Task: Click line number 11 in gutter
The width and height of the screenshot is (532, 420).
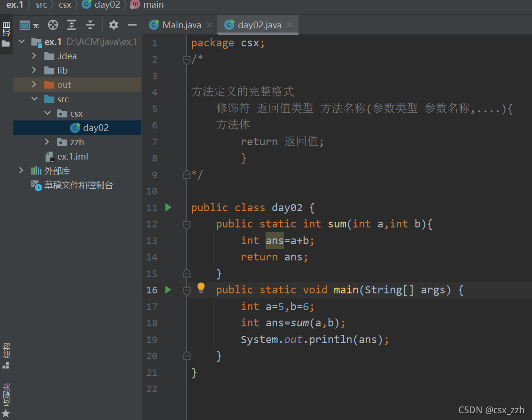Action: pos(152,207)
